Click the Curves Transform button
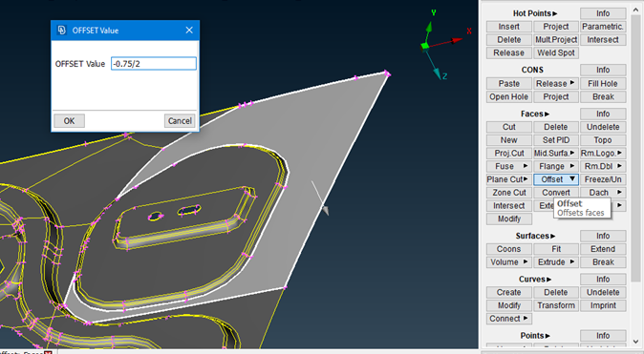The width and height of the screenshot is (644, 354). [x=556, y=305]
